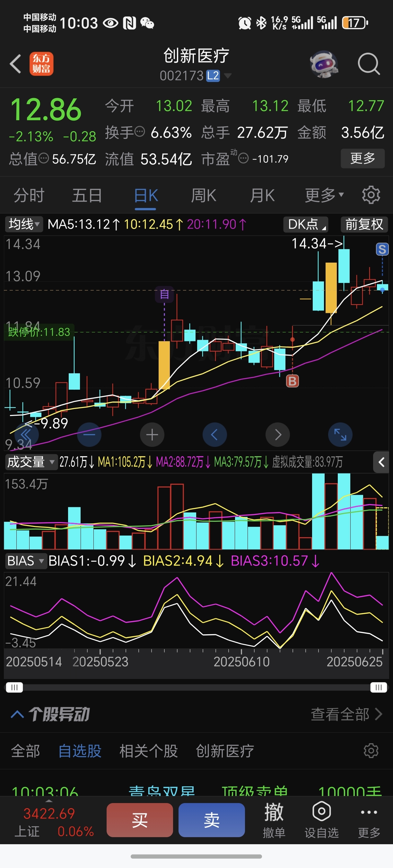Expand chart to fullscreen icon

(340, 435)
